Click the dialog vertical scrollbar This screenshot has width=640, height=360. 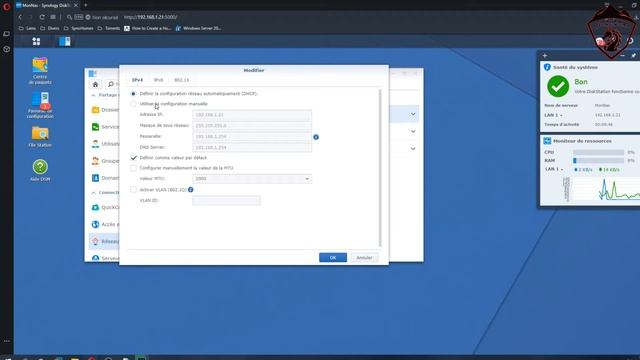tap(380, 168)
